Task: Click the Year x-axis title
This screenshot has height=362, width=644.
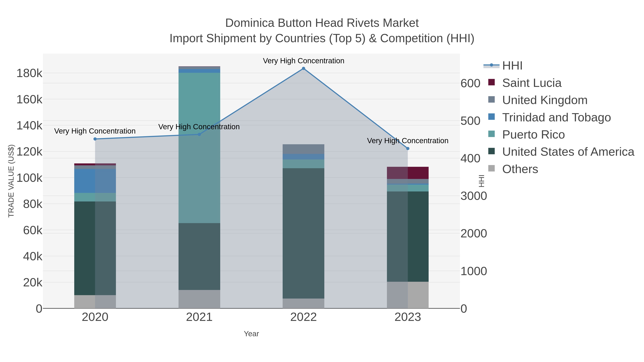Action: tap(252, 334)
